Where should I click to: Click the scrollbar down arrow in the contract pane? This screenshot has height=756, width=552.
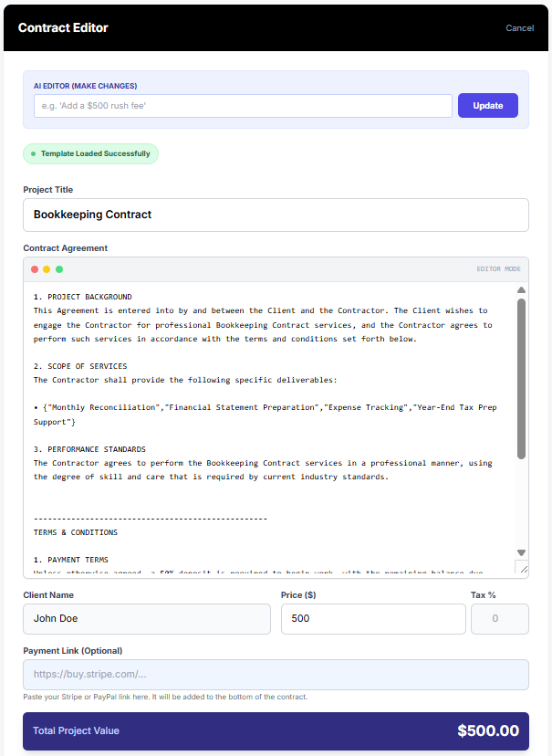[521, 551]
